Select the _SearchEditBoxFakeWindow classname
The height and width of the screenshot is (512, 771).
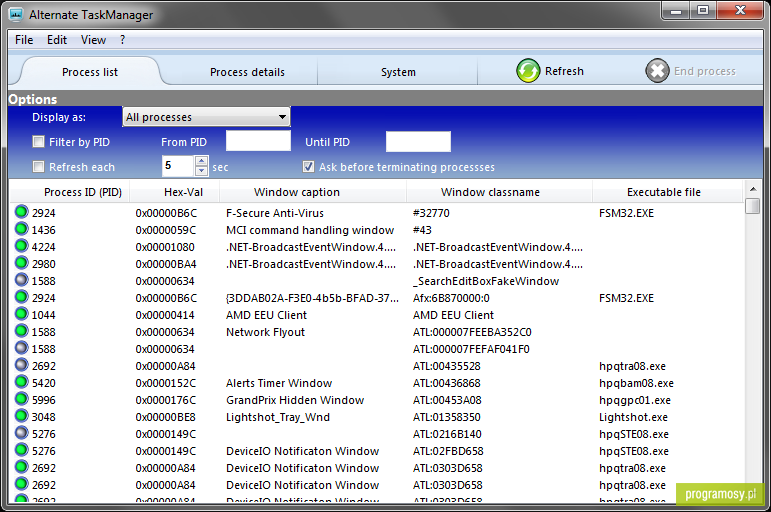[486, 281]
